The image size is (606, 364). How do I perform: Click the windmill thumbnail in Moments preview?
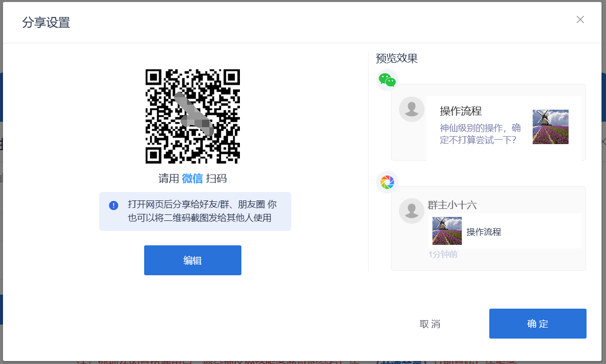[x=447, y=231]
